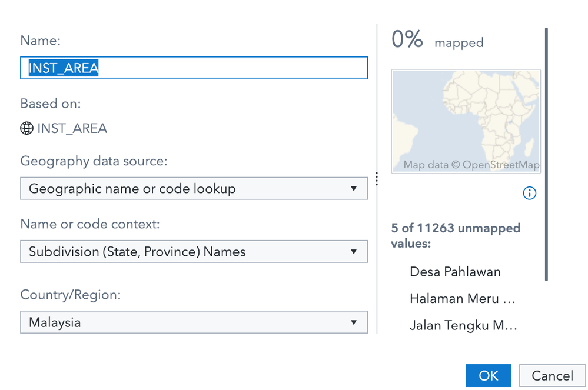Click the Geography data source label

(x=94, y=161)
